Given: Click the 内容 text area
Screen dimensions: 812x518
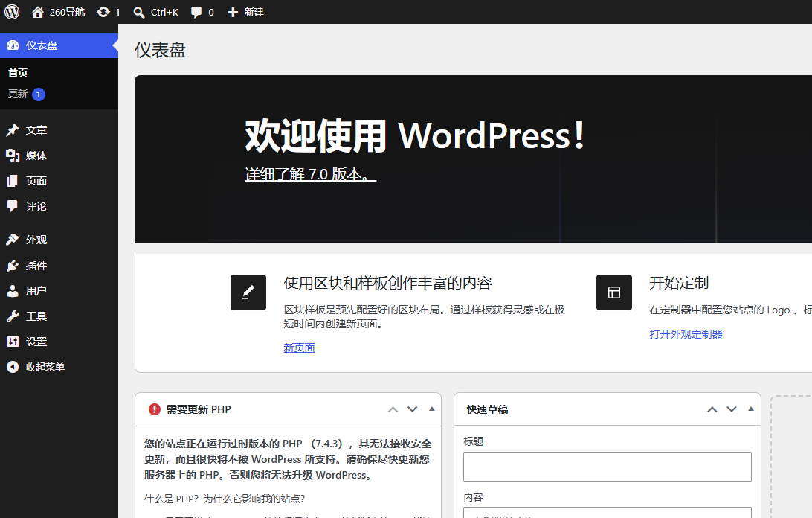Looking at the screenshot, I should click(607, 512).
